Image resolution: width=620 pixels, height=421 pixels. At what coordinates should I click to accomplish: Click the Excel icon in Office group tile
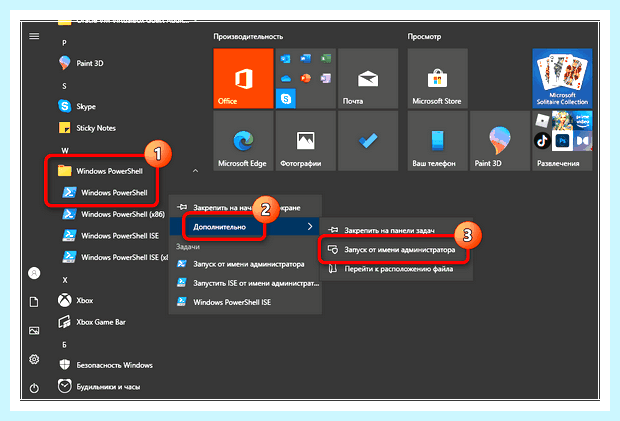(326, 59)
